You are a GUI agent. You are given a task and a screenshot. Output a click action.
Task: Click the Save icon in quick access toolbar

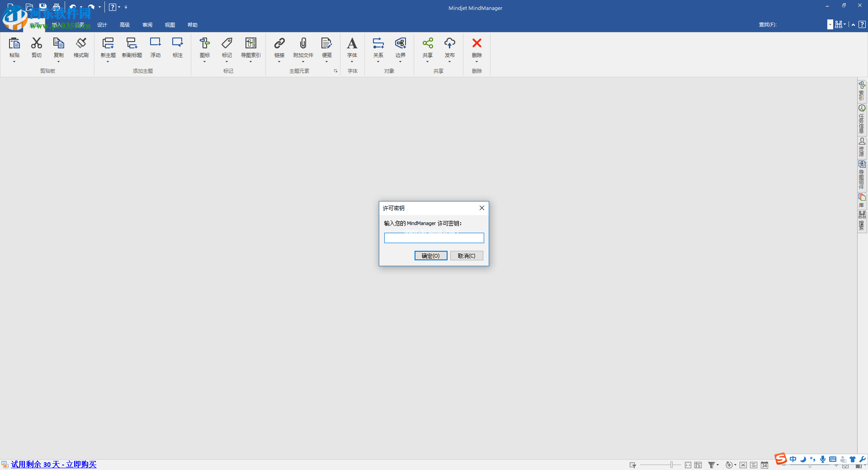pos(43,7)
